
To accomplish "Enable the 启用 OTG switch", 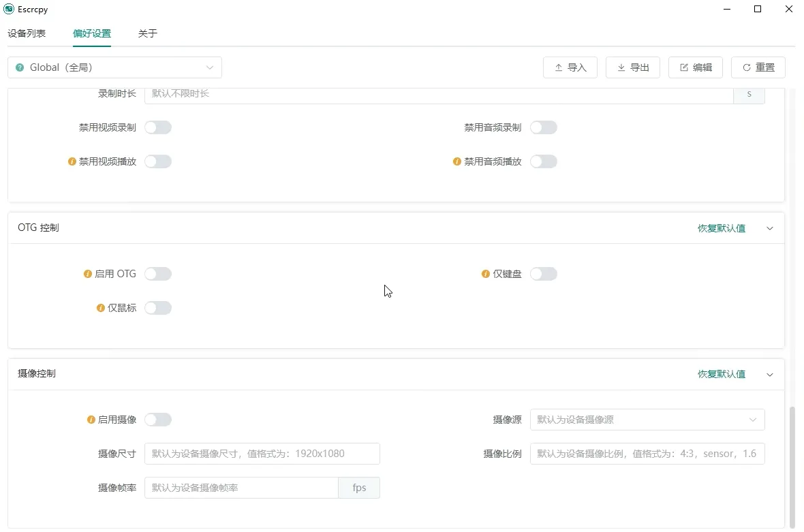I will click(158, 274).
